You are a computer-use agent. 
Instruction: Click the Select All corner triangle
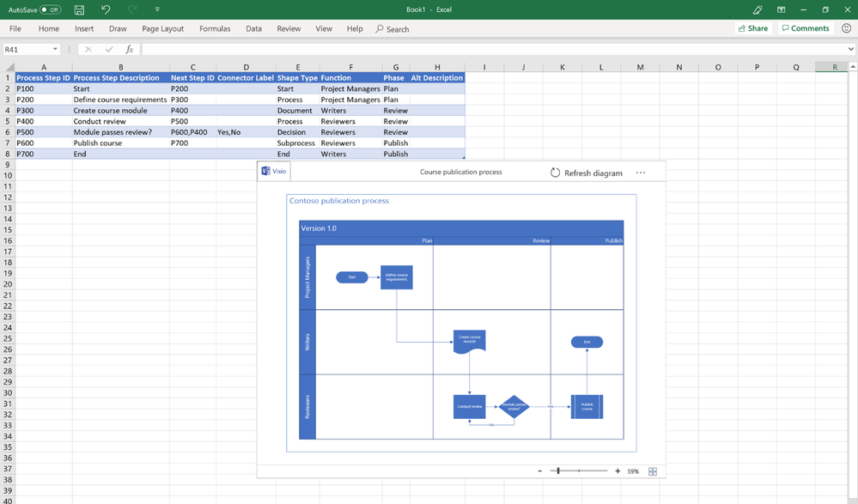click(9, 67)
